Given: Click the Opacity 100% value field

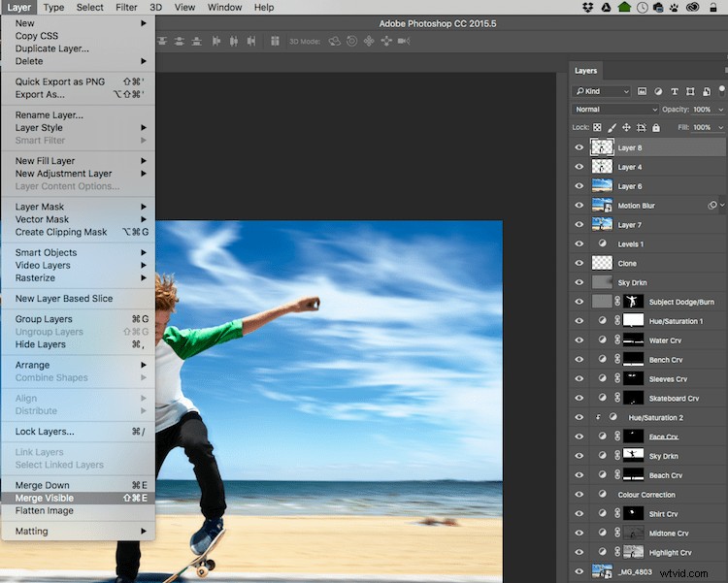Looking at the screenshot, I should pos(703,110).
